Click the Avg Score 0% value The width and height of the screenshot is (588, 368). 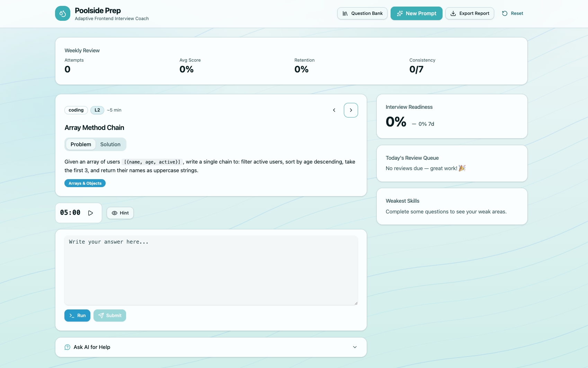[x=186, y=69]
